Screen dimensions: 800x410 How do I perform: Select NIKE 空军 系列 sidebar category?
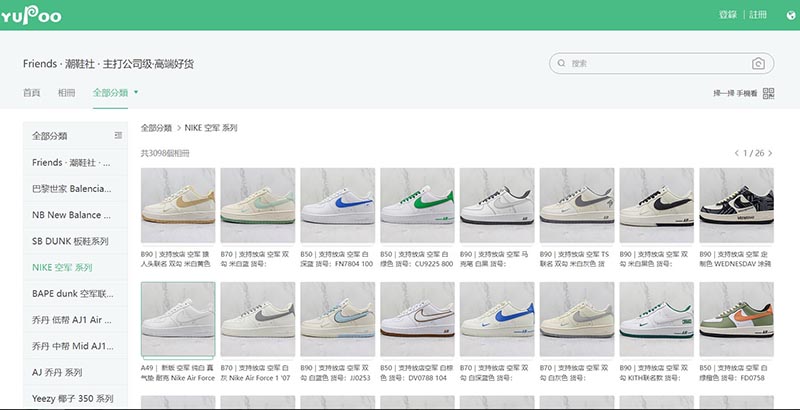pyautogui.click(x=75, y=267)
